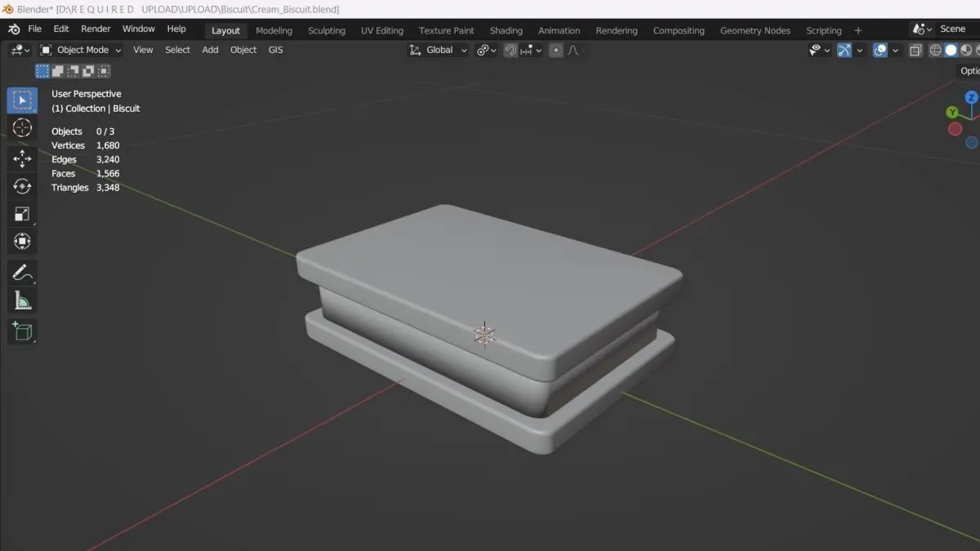Switch to the Scripting workspace
The height and width of the screenshot is (551, 980).
point(824,30)
